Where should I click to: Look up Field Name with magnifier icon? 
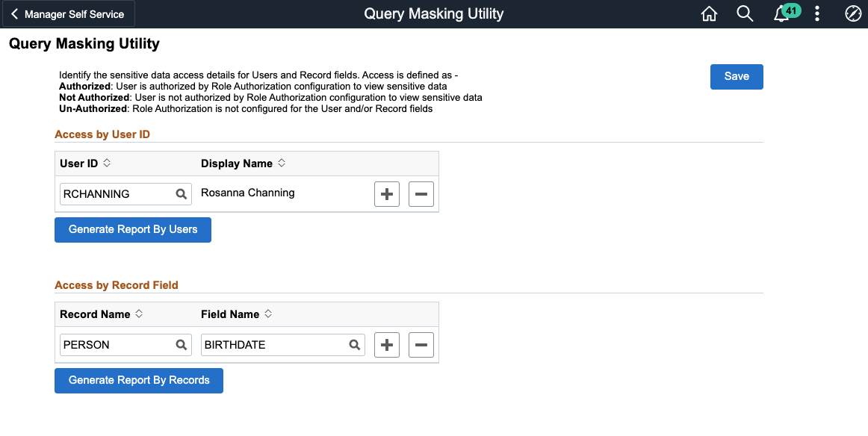tap(354, 345)
